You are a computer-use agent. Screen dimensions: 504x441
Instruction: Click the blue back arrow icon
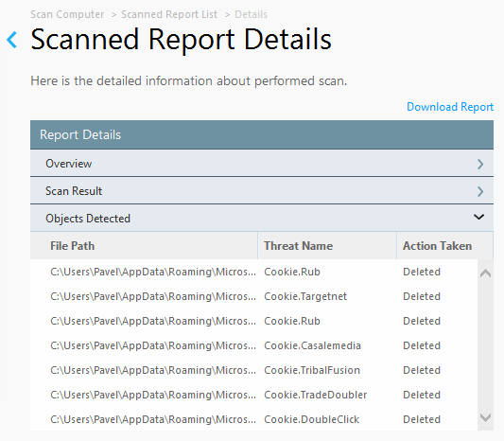[x=12, y=40]
